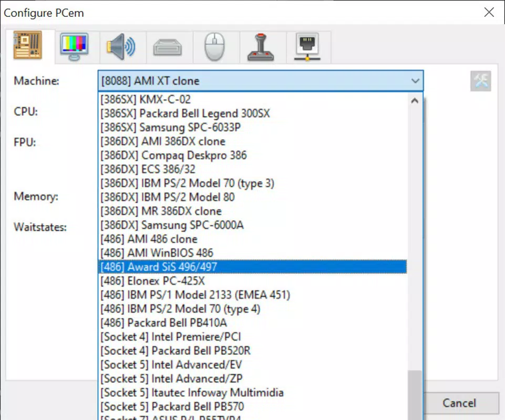Click the machine configure wrench icon
The image size is (505, 420).
480,81
